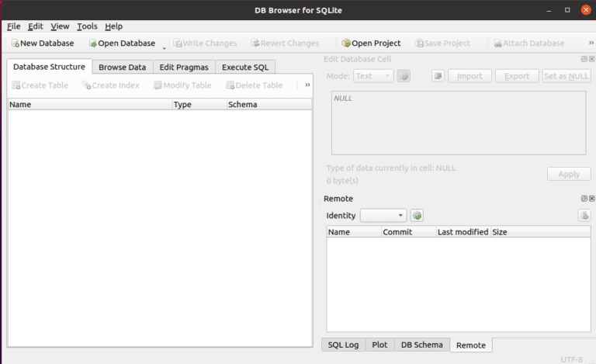Open the View menu
This screenshot has height=364, width=596.
coord(60,26)
